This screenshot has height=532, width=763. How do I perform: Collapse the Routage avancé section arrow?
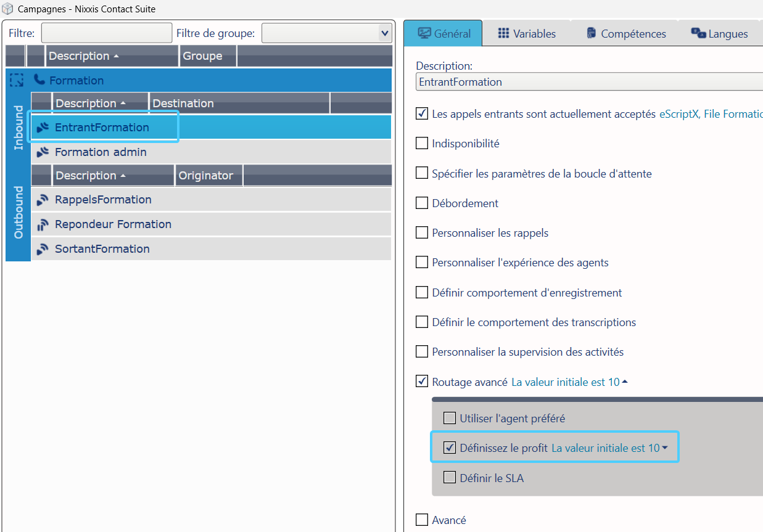pos(625,382)
